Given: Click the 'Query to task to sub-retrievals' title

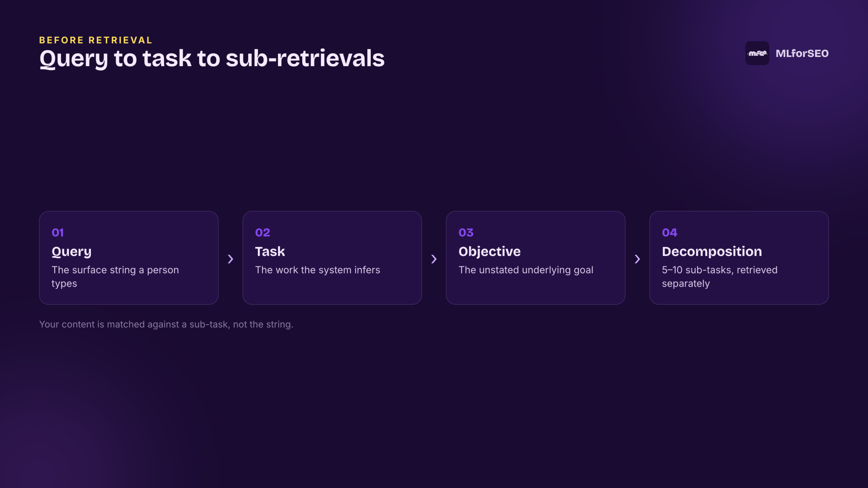Looking at the screenshot, I should coord(212,58).
